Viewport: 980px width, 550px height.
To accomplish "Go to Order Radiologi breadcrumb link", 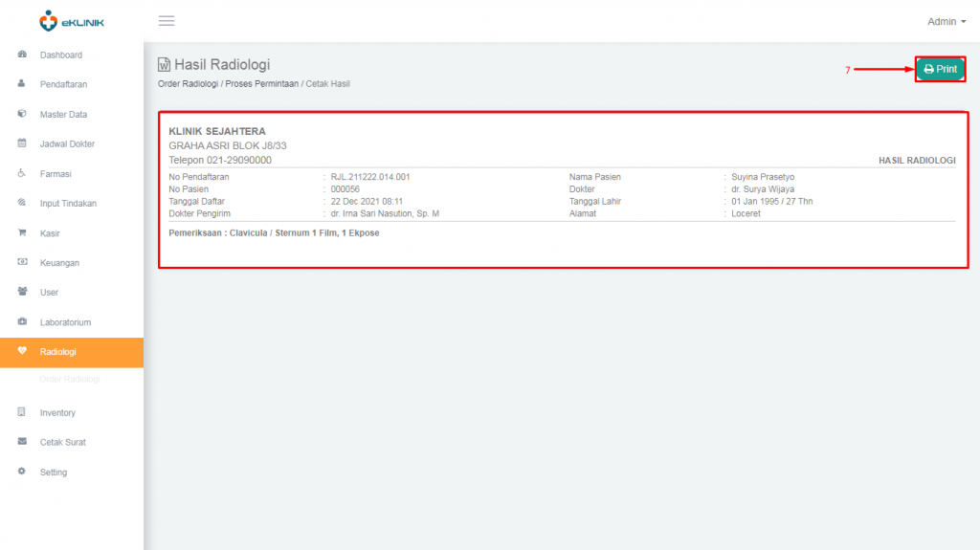I will click(188, 84).
